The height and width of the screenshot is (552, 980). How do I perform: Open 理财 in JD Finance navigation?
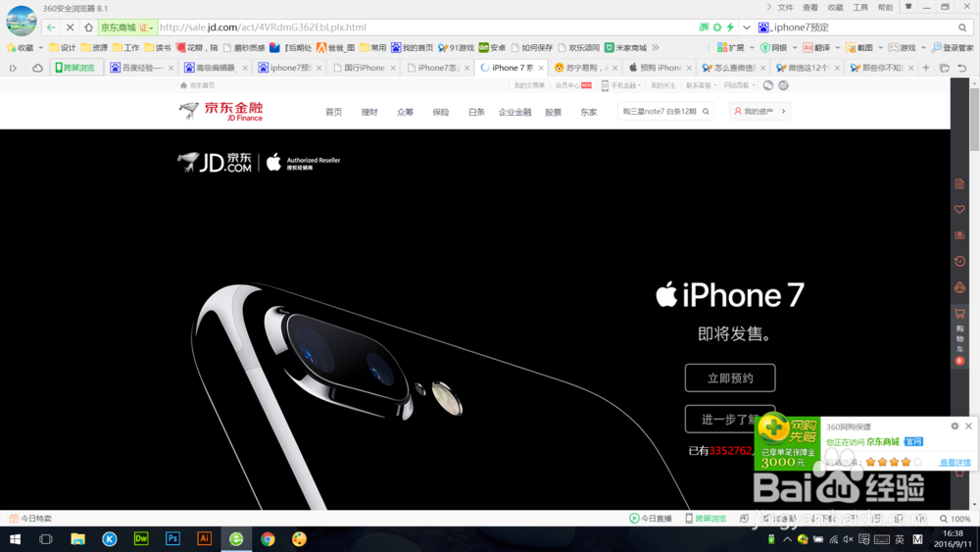(x=369, y=112)
